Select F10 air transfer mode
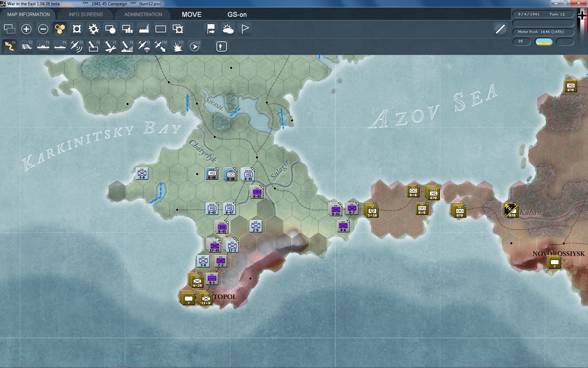Viewport: 588px width, 368px height. tap(161, 46)
